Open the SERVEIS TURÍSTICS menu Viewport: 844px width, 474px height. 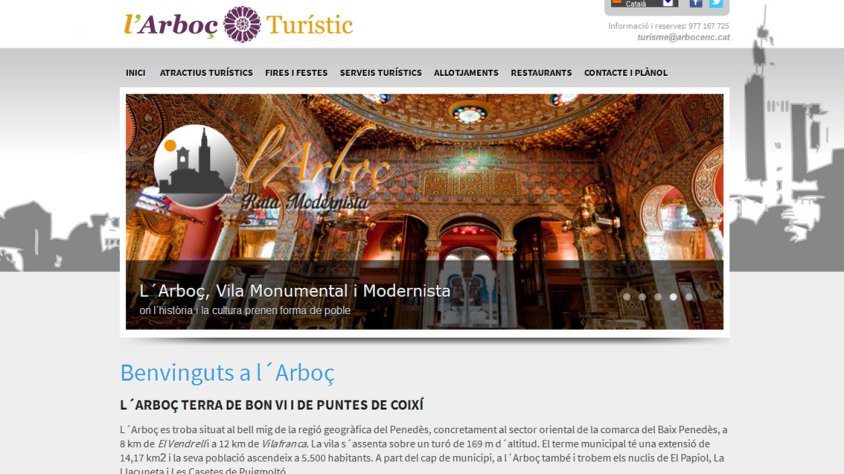(381, 73)
